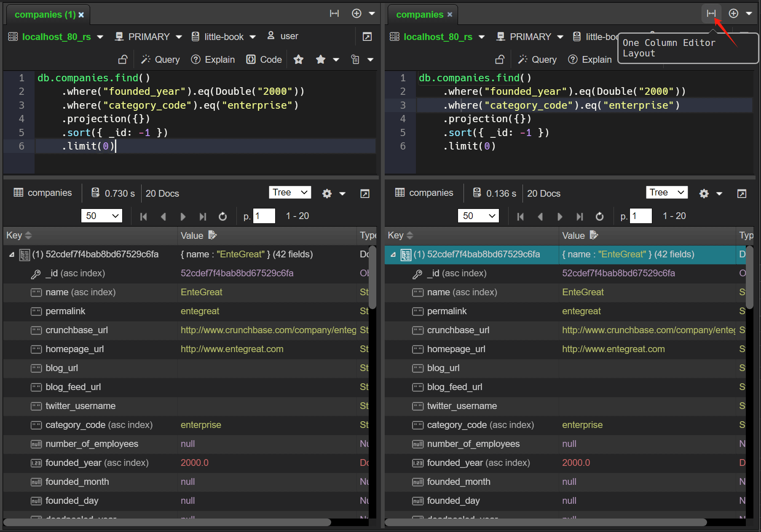Viewport: 761px width, 532px height.
Task: Close the companies tab in right pane
Action: point(450,14)
